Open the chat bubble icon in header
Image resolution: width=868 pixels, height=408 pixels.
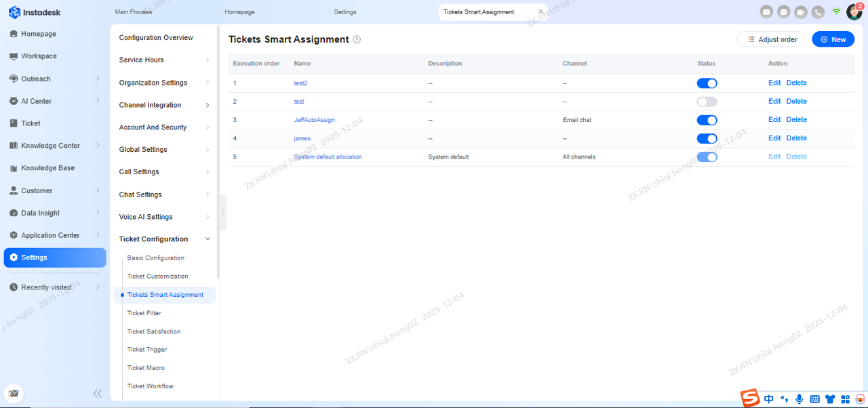pyautogui.click(x=783, y=12)
